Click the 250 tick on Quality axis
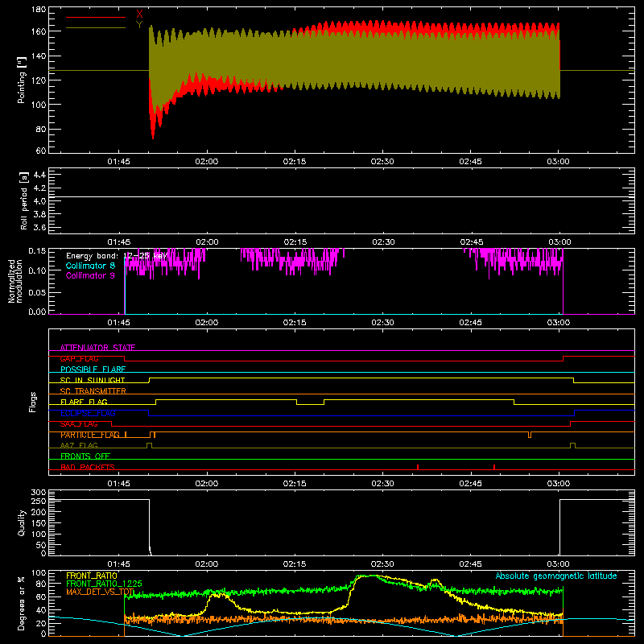 click(39, 501)
